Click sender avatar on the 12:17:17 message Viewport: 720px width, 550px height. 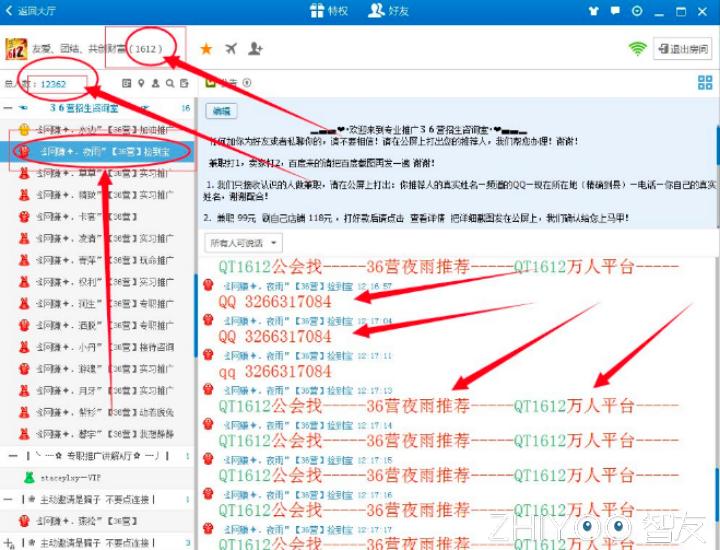[208, 528]
